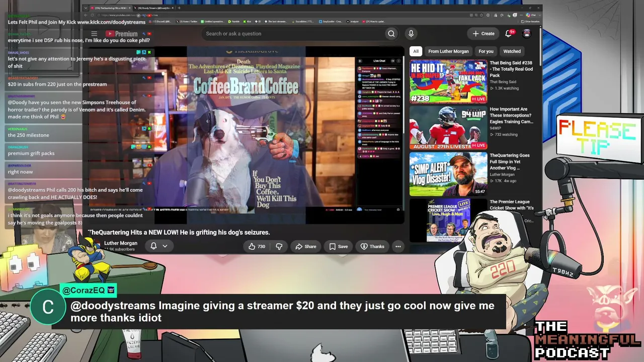Screen dimensions: 644x362
Task: Click the 'the 250 milestone' chat message
Action: point(28,135)
